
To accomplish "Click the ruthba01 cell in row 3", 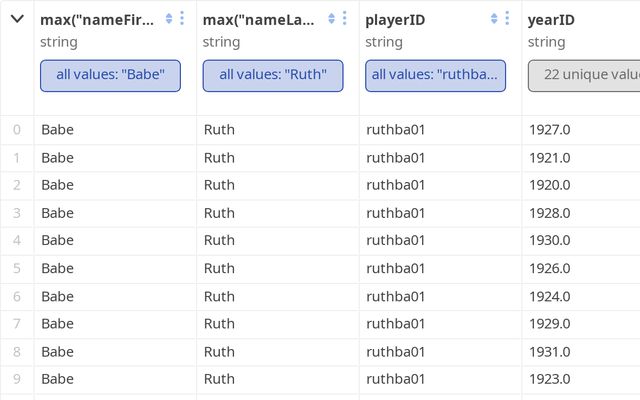I will (x=396, y=213).
